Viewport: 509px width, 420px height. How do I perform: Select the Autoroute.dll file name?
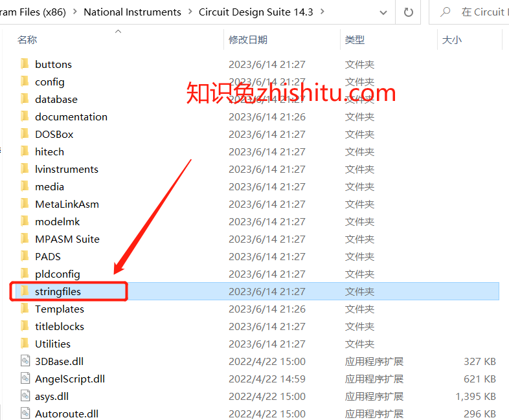(67, 414)
